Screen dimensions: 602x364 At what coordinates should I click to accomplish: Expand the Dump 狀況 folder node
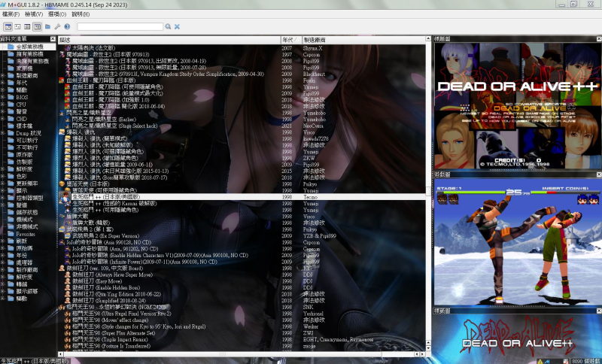click(3, 133)
